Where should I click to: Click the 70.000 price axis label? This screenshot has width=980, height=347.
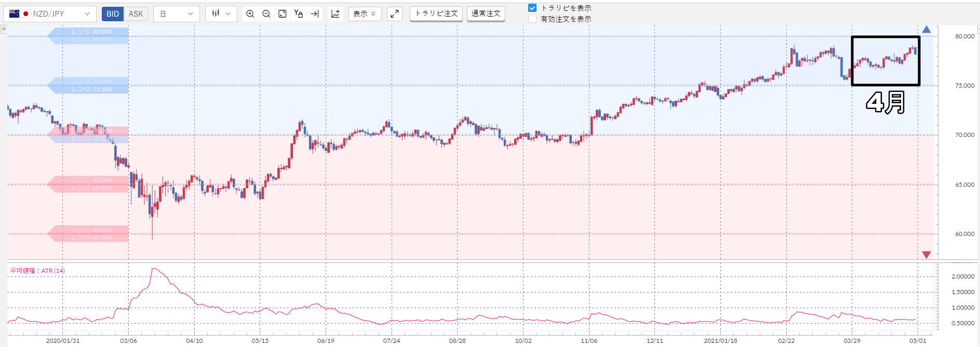click(964, 135)
